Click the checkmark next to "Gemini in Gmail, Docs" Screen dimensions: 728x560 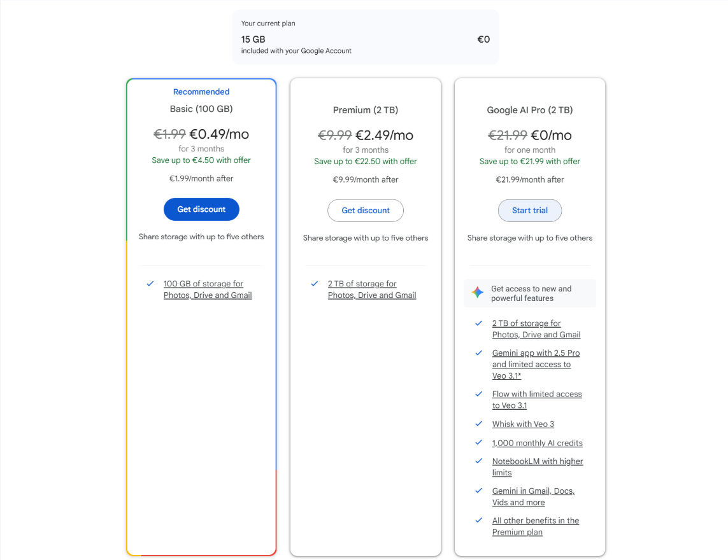pyautogui.click(x=478, y=491)
